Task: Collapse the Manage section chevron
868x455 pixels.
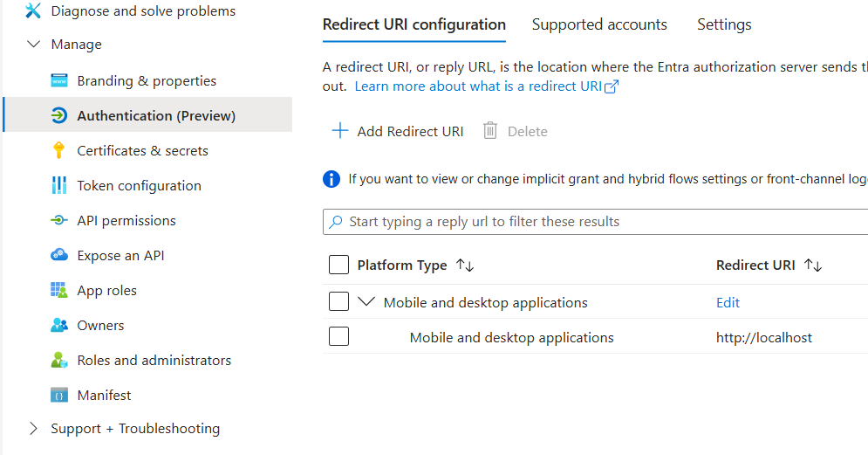Action: pos(34,44)
